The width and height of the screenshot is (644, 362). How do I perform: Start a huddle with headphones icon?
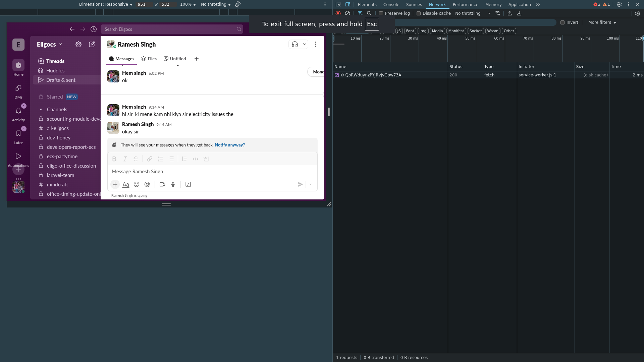pyautogui.click(x=295, y=44)
